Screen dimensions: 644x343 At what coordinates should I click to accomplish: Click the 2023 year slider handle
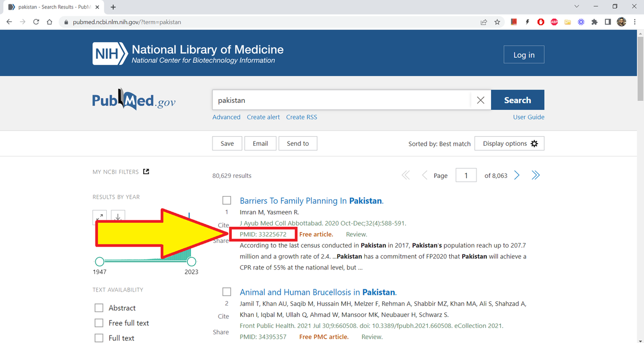coord(192,262)
